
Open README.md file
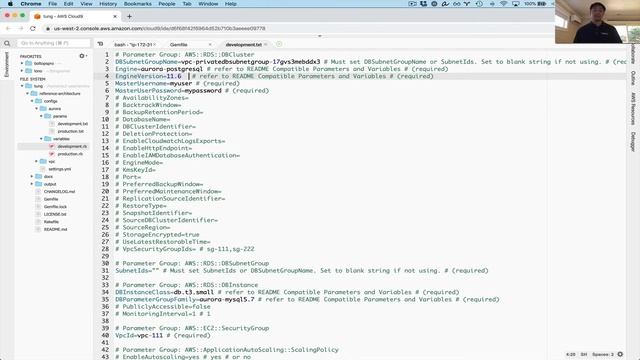(x=55, y=229)
